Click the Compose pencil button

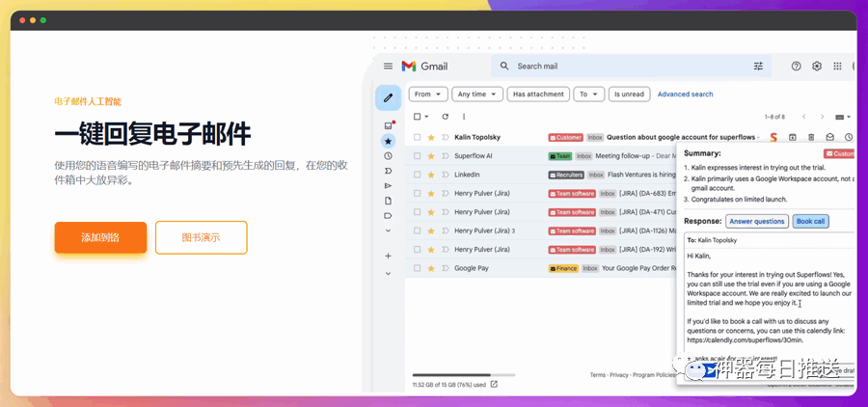click(388, 98)
